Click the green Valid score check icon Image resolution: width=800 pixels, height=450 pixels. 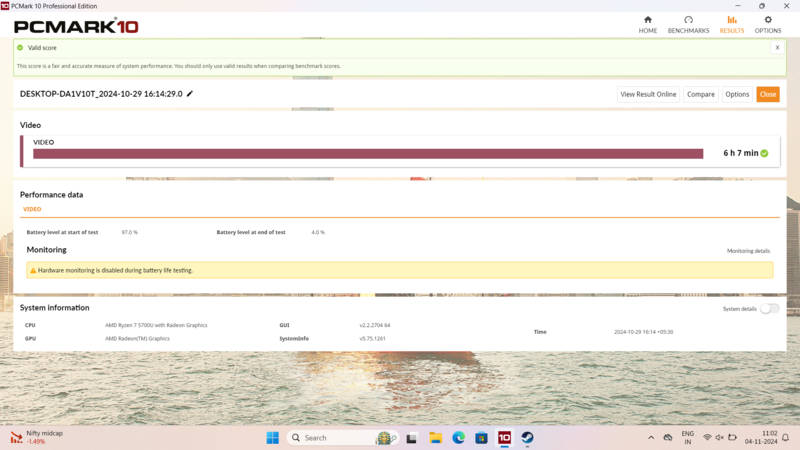coord(20,47)
